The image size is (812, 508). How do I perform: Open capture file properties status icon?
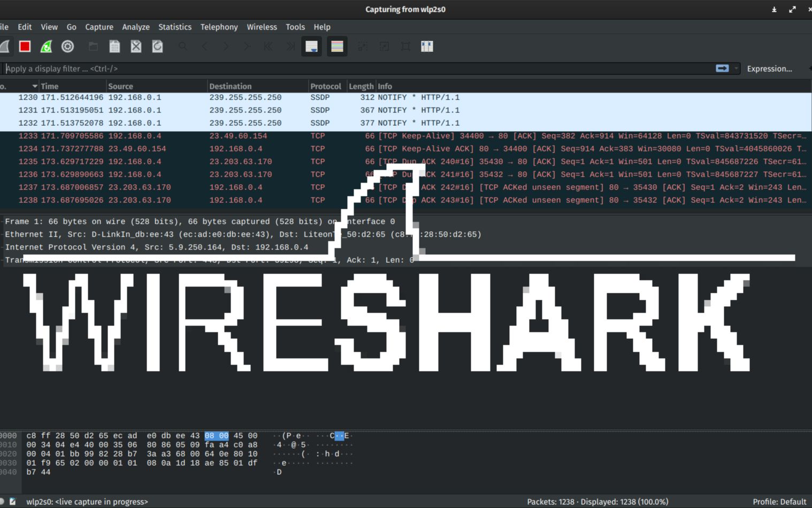click(13, 502)
